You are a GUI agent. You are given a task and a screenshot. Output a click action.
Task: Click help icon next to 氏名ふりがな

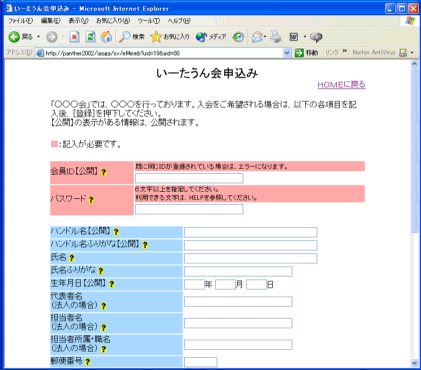(x=101, y=271)
